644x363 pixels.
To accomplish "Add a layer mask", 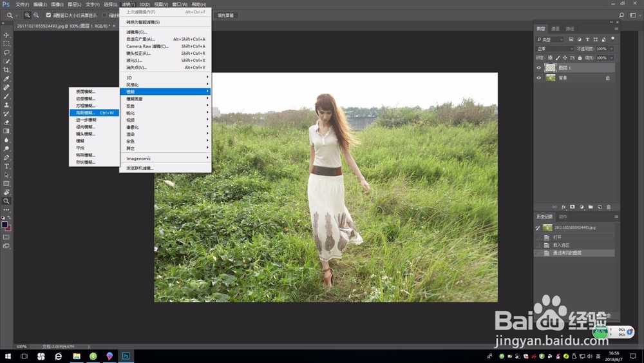I will click(x=572, y=207).
